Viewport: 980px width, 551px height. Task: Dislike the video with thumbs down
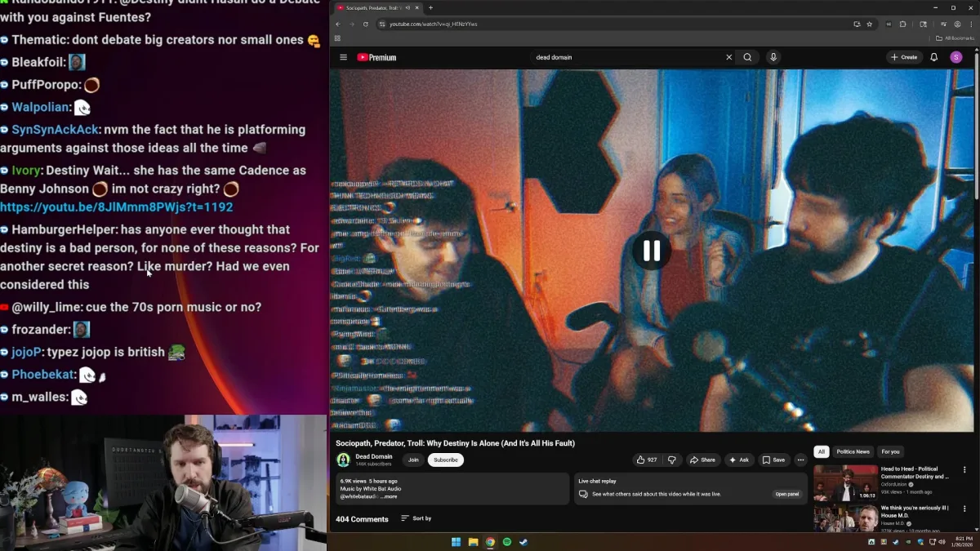point(672,460)
